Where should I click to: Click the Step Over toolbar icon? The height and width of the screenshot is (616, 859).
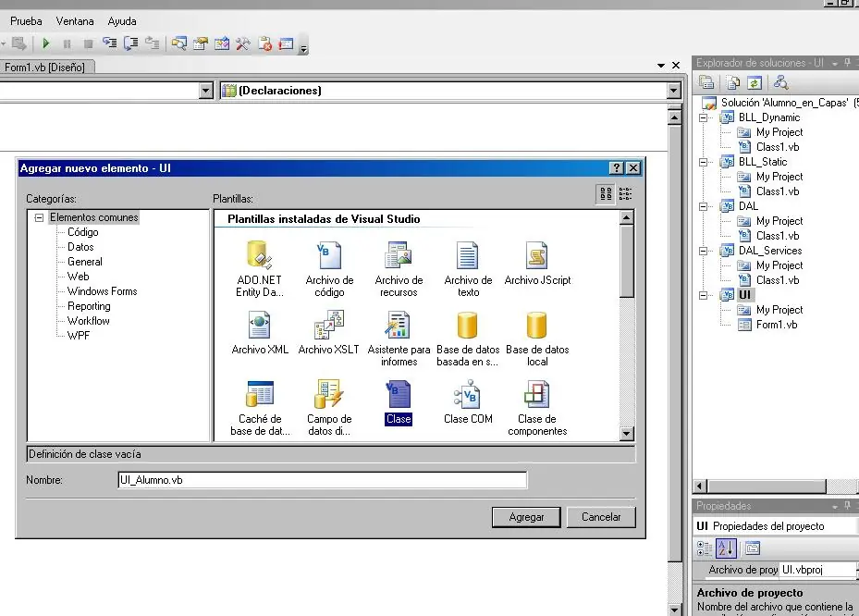point(131,43)
